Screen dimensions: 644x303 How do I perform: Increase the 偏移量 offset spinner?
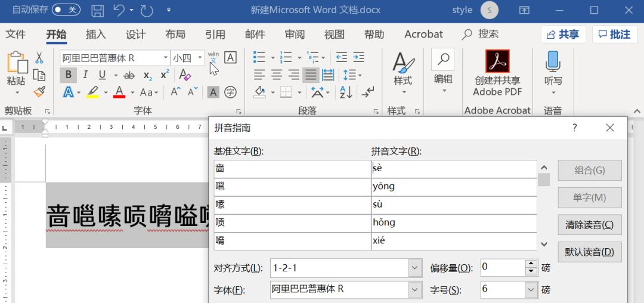pos(531,264)
